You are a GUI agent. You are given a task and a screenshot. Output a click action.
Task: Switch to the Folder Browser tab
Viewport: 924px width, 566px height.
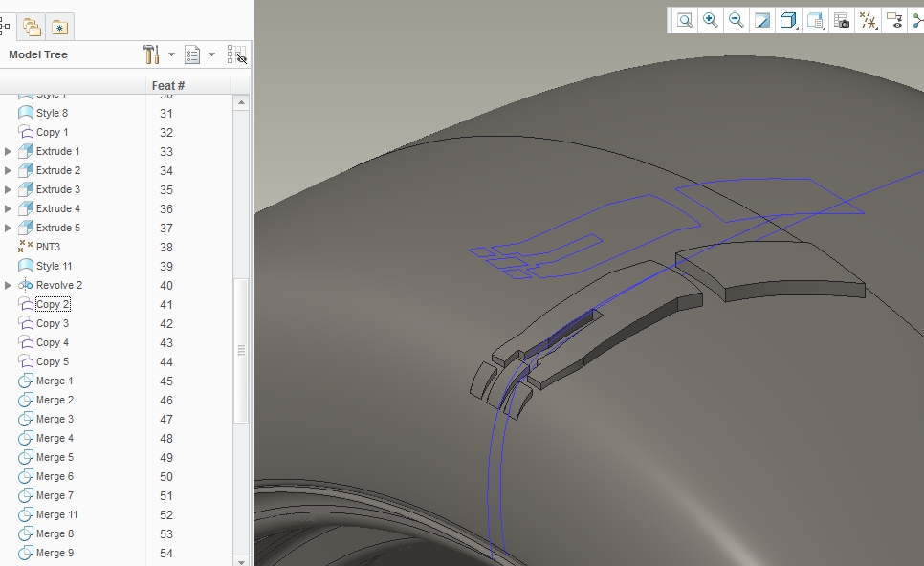point(32,27)
